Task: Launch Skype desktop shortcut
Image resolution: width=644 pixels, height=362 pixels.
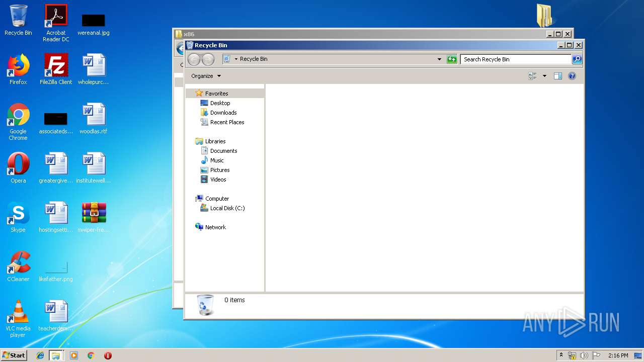Action: coord(18,217)
